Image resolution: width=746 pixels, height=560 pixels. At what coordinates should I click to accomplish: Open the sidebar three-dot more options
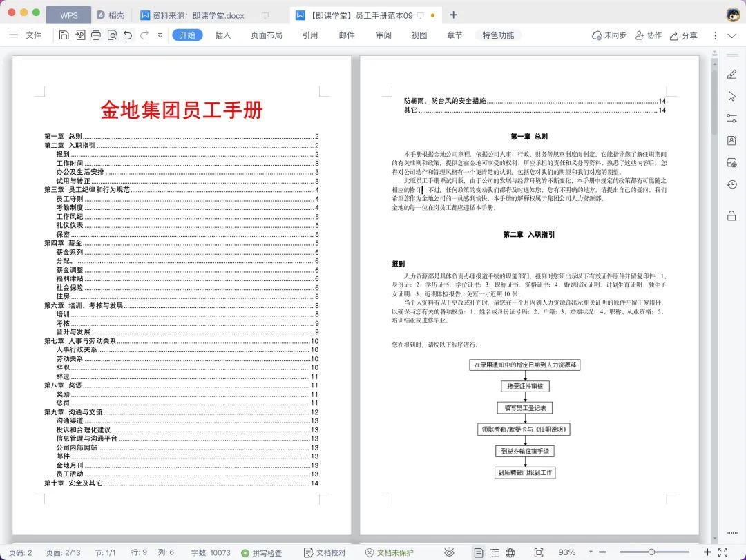coord(732,533)
